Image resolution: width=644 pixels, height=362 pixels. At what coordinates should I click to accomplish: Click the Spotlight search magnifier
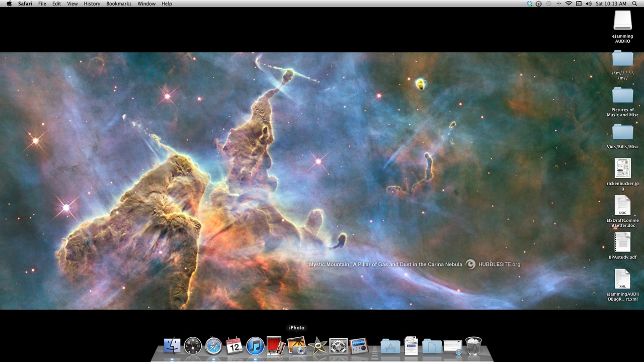(x=634, y=4)
